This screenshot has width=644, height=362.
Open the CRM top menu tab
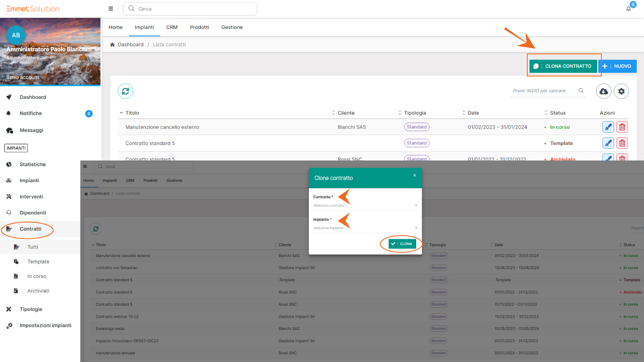point(172,27)
